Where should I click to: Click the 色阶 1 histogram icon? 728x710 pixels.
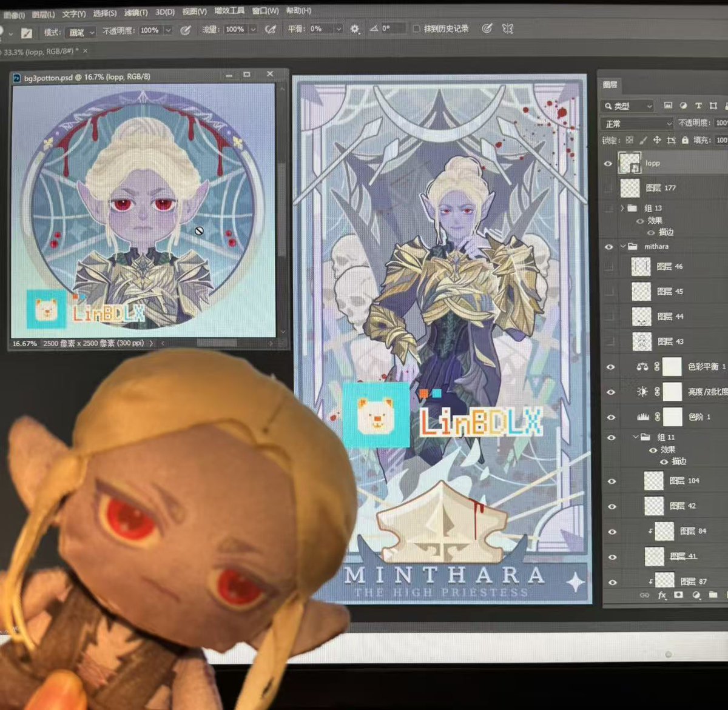642,417
